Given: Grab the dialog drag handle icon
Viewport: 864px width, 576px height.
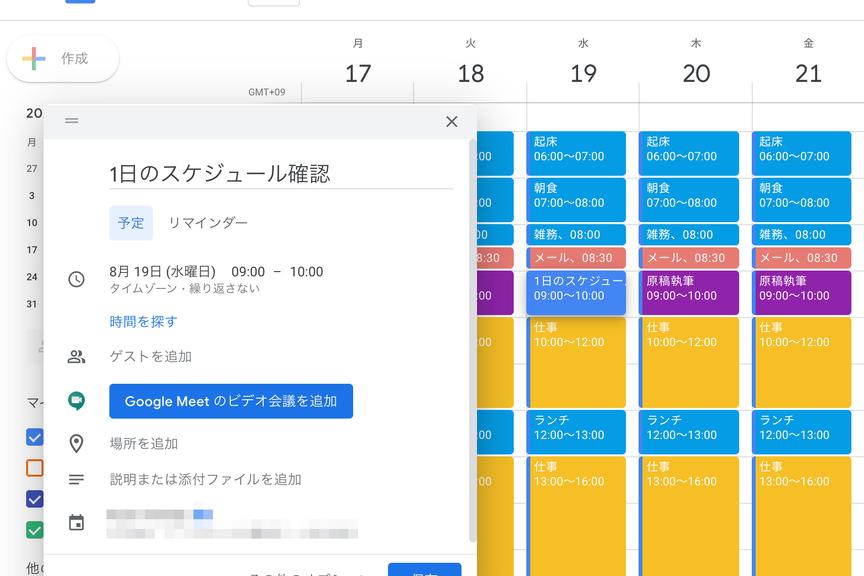Looking at the screenshot, I should (x=72, y=120).
